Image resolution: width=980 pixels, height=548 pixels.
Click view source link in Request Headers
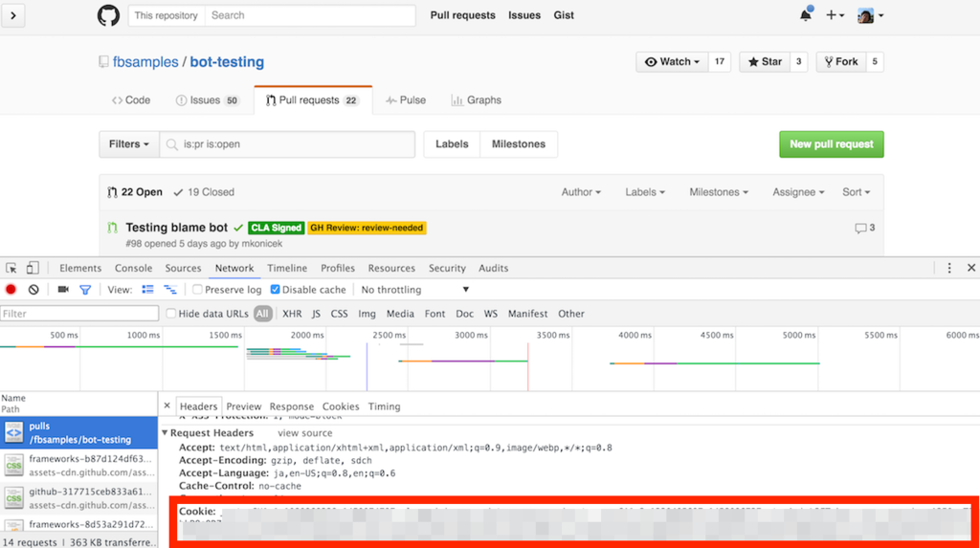[x=305, y=433]
